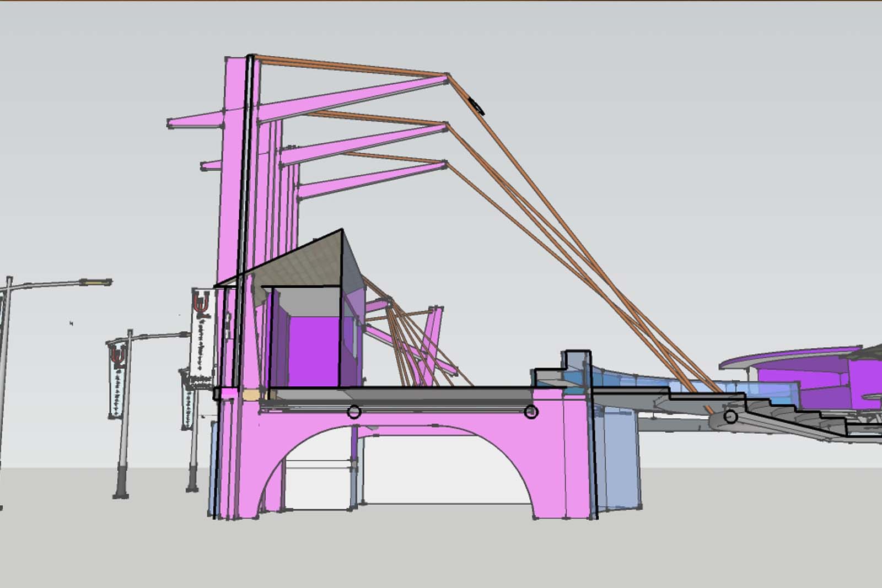This screenshot has height=588, width=882.
Task: Click the bright purple wall inside the cabin
Action: (x=313, y=351)
